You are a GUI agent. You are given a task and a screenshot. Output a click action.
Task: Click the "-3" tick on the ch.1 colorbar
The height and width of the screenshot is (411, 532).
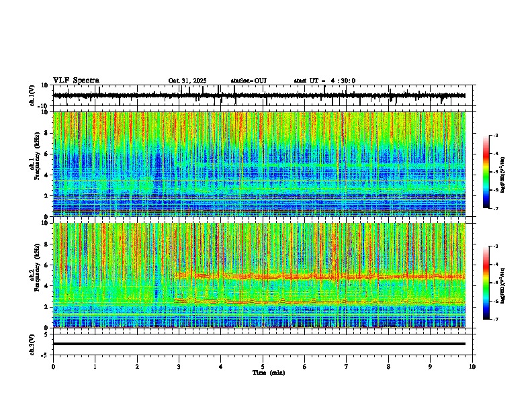click(495, 135)
